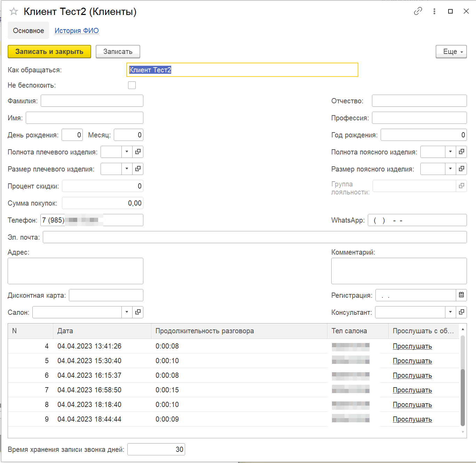
Task: Toggle the Не беспокоить checkbox
Action: 132,85
